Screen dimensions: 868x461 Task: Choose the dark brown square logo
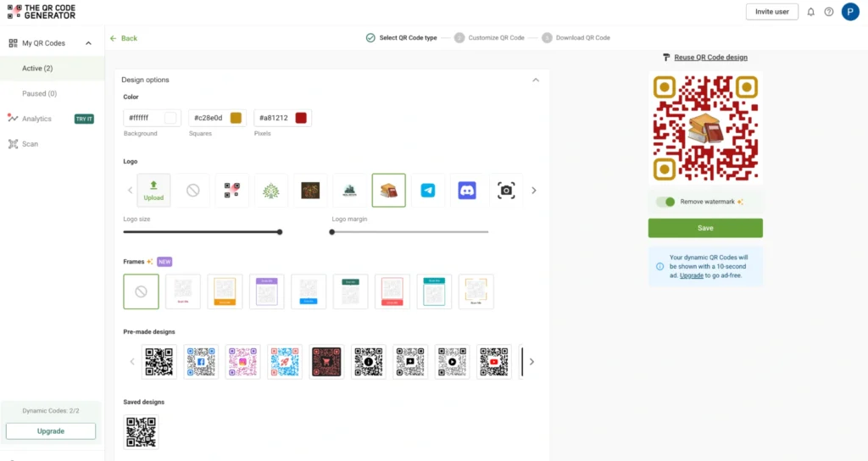(x=310, y=191)
